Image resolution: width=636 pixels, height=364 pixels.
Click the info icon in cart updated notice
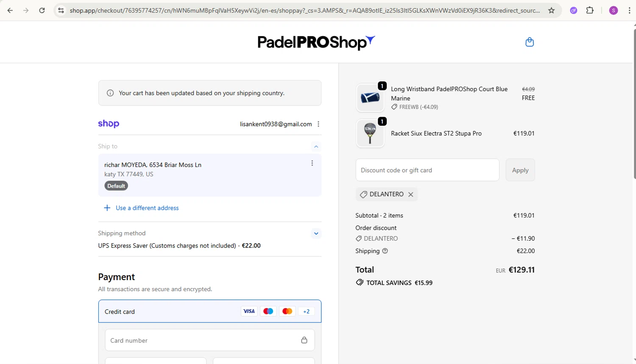[x=110, y=93]
